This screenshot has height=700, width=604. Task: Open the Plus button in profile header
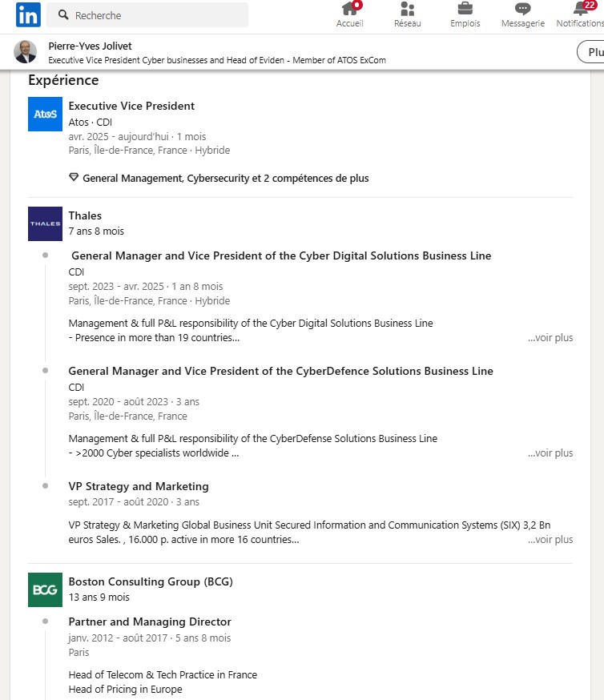[591, 52]
